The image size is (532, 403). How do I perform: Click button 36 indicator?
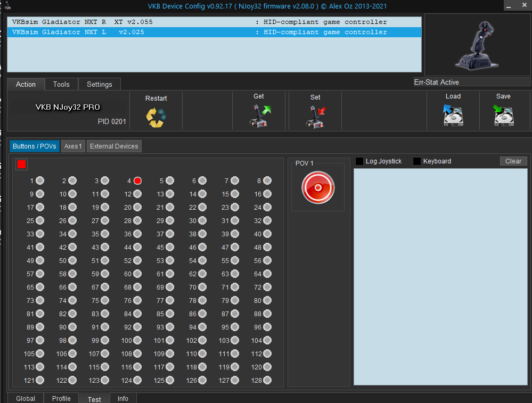[137, 234]
